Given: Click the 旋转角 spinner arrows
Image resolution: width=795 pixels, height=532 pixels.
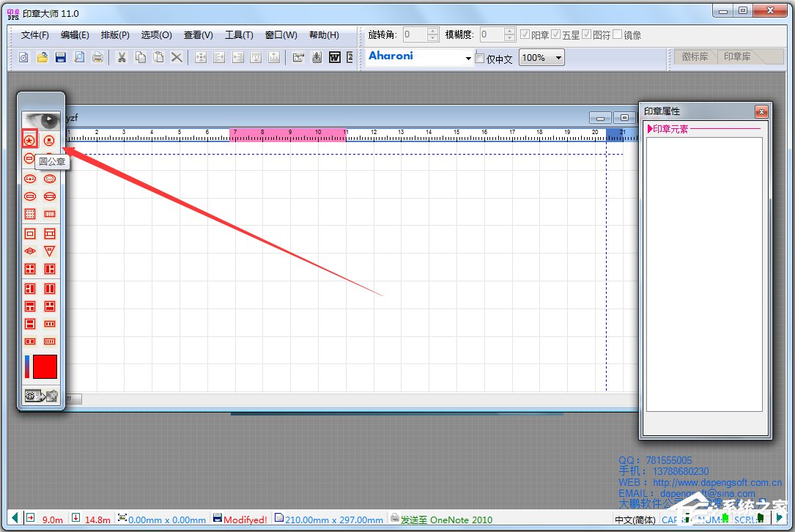Looking at the screenshot, I should (x=432, y=34).
